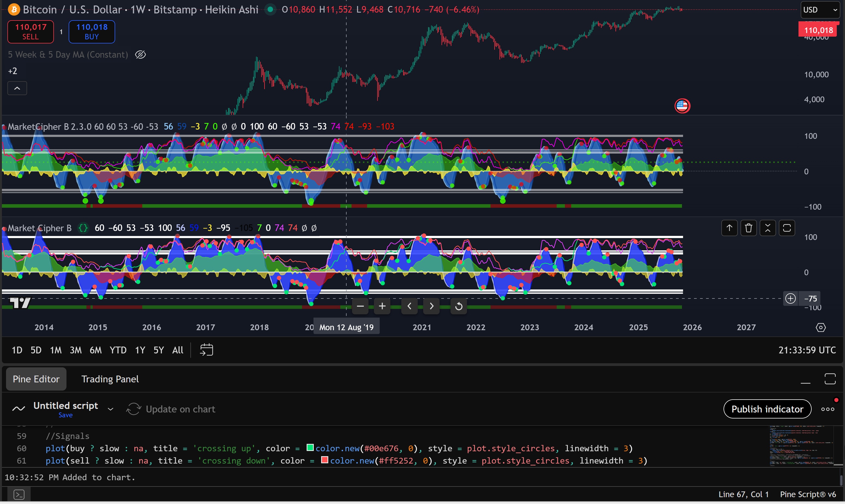Open the USD currency dropdown
This screenshot has height=504, width=845.
tap(820, 10)
